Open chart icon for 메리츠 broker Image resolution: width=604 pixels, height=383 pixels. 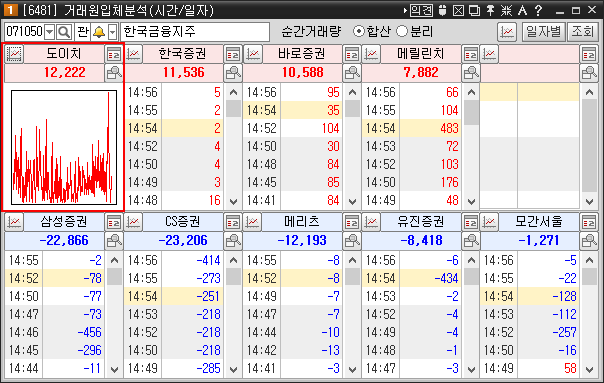(x=253, y=222)
